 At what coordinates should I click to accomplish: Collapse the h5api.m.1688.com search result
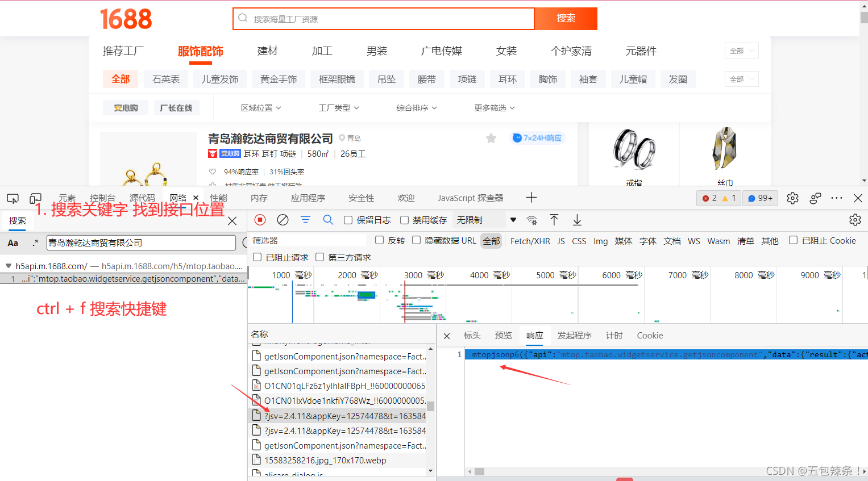pyautogui.click(x=9, y=266)
